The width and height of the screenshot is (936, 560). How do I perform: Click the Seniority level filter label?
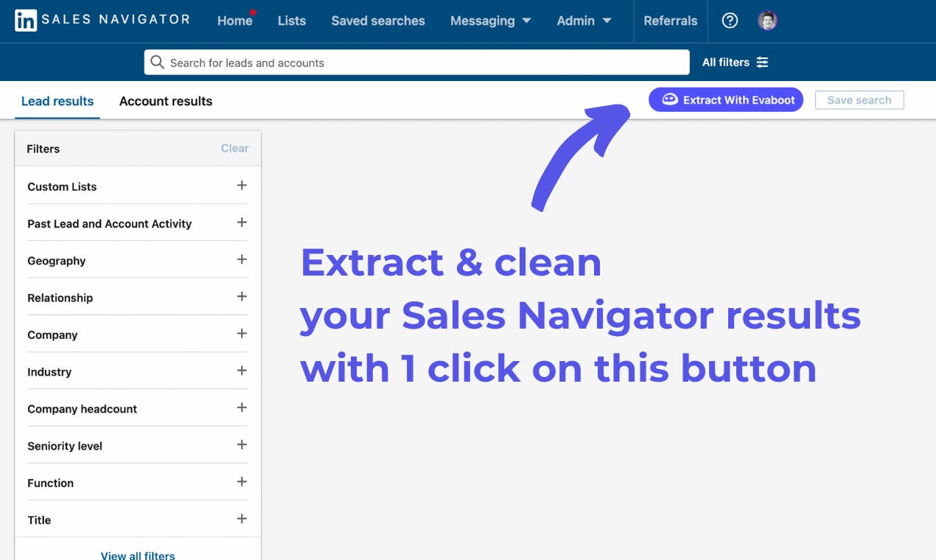pos(65,446)
